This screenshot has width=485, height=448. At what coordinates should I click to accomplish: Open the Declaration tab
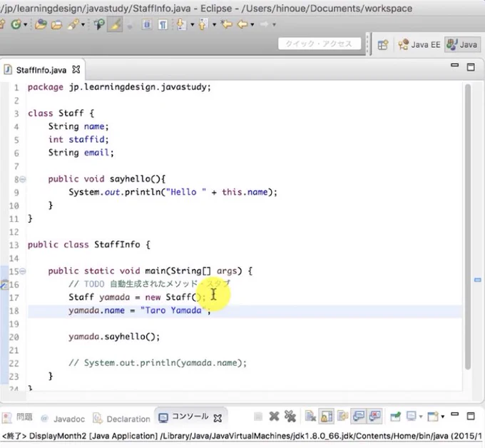coord(122,419)
